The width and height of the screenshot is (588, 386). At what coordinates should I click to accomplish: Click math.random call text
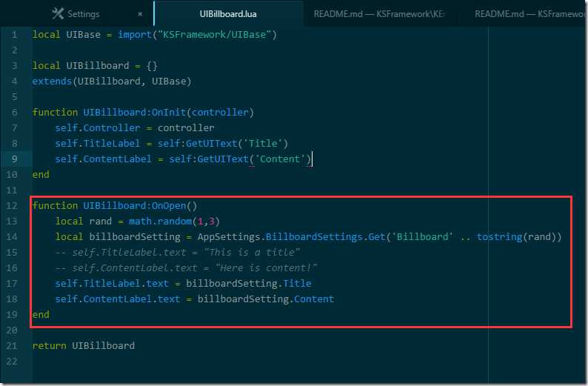(160, 222)
